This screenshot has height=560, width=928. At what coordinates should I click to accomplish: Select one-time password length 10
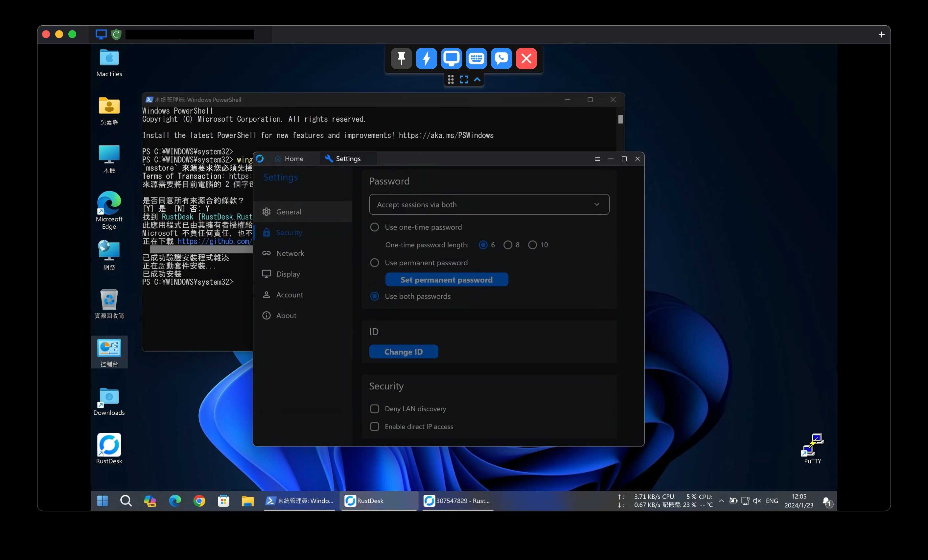(x=532, y=245)
